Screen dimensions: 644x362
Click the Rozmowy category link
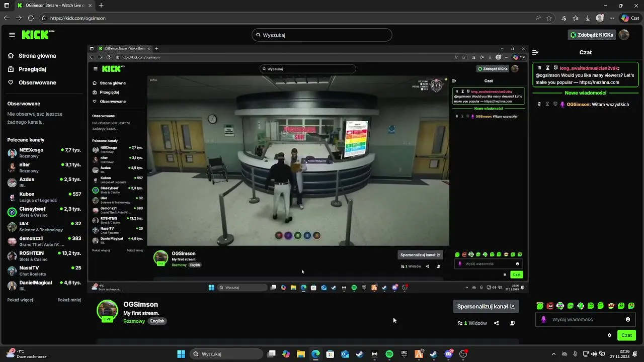tap(134, 321)
